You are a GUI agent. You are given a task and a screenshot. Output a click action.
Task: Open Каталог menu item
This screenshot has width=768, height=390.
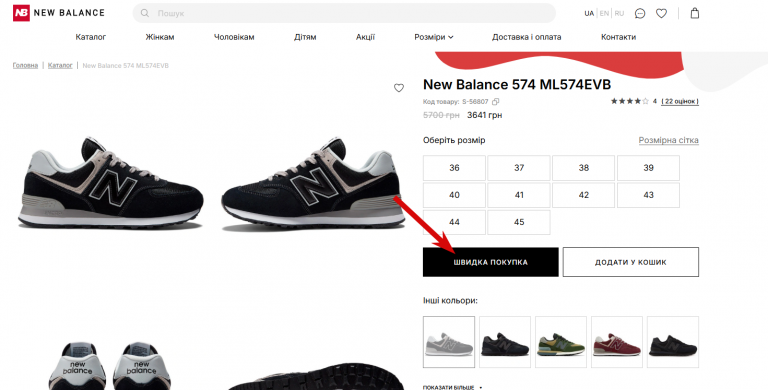[x=91, y=37]
